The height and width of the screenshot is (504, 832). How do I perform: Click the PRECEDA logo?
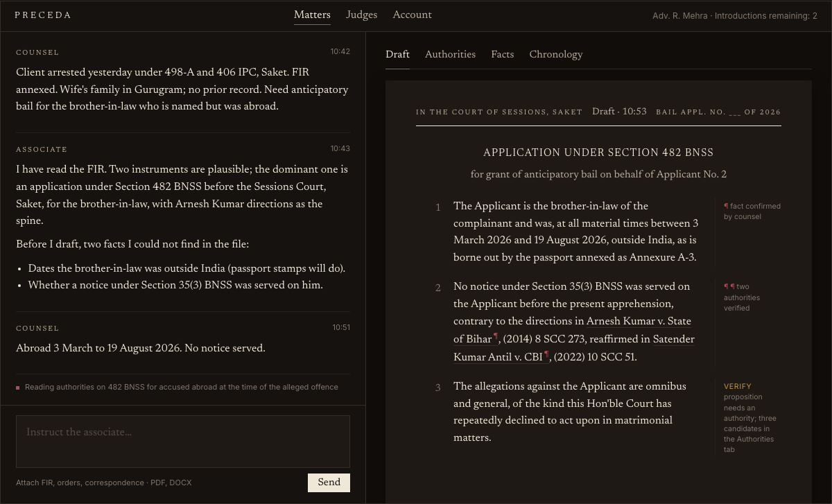[x=43, y=15]
